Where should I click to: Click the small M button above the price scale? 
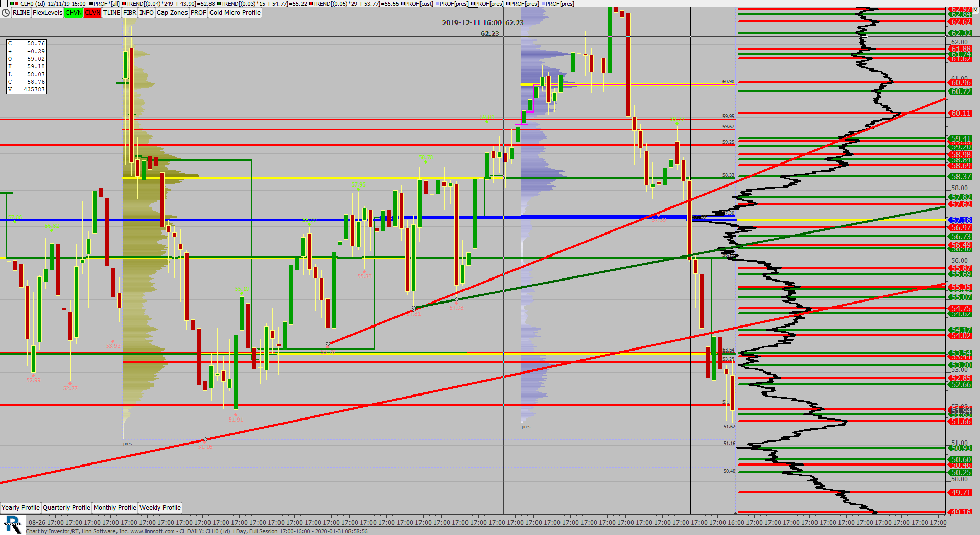coord(975,10)
